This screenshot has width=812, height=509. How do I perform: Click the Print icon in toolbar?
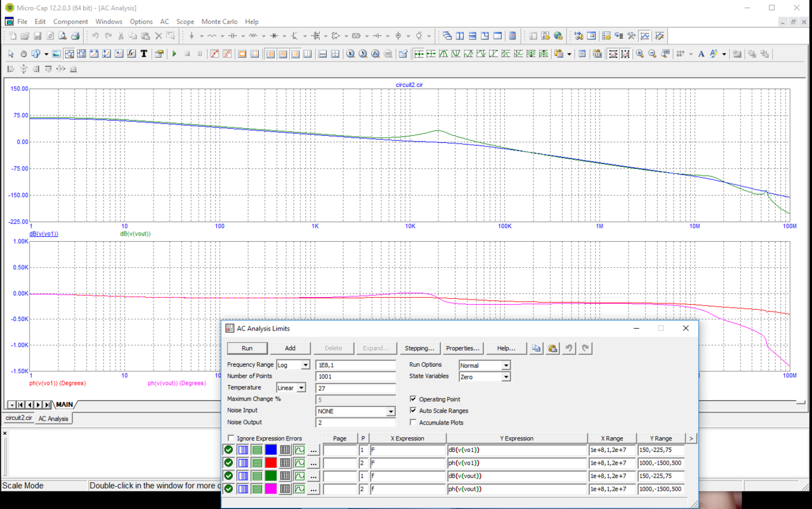[x=75, y=36]
